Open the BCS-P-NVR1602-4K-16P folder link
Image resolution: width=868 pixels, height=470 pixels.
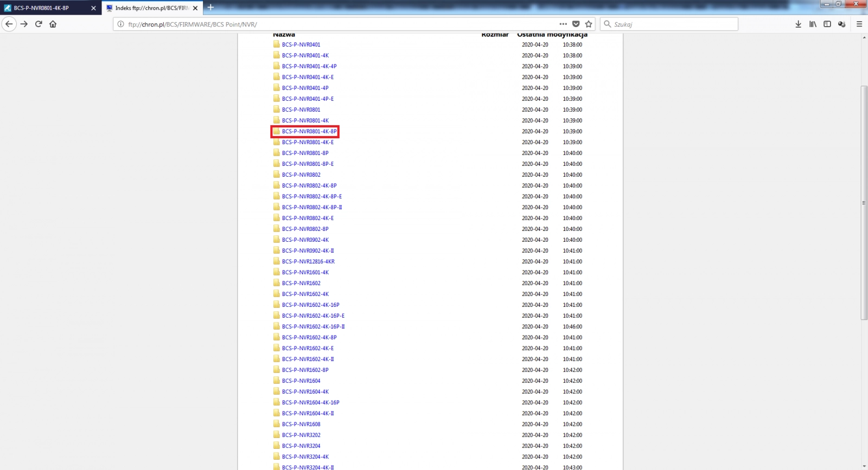[311, 305]
